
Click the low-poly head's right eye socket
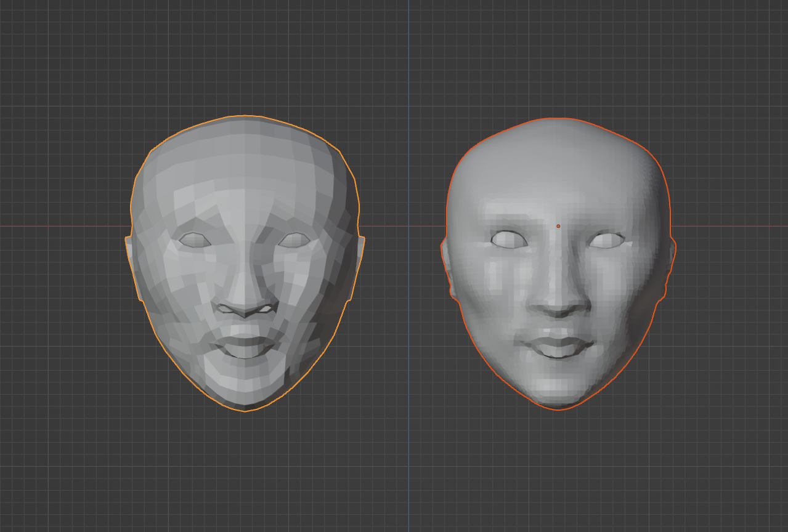(x=294, y=240)
